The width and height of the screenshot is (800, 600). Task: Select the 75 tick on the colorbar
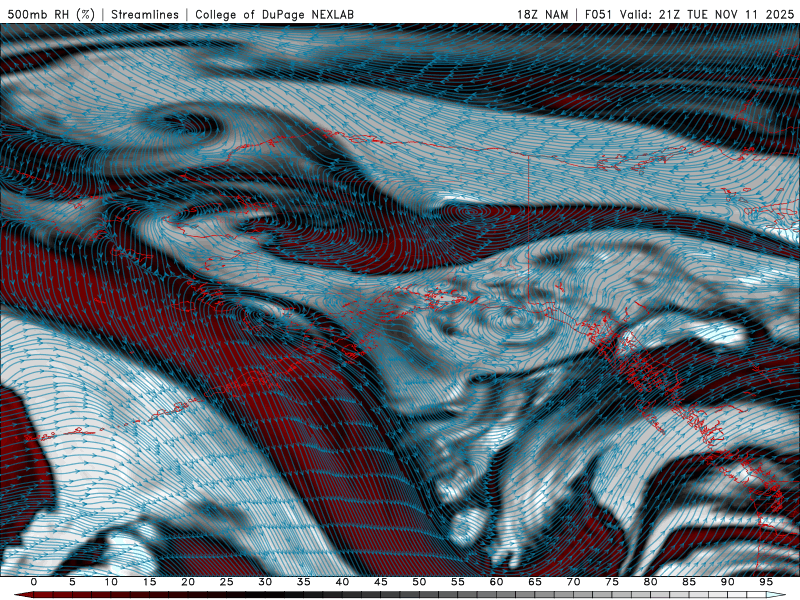click(x=612, y=582)
